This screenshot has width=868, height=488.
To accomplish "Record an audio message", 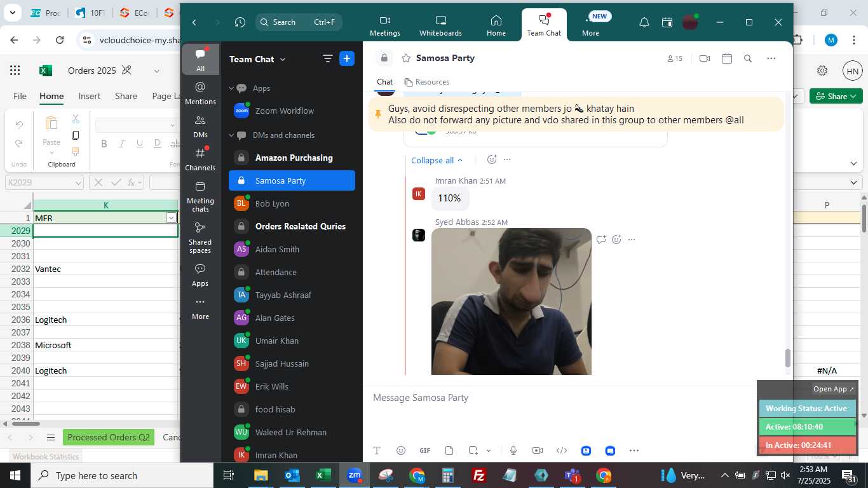I will pyautogui.click(x=513, y=451).
